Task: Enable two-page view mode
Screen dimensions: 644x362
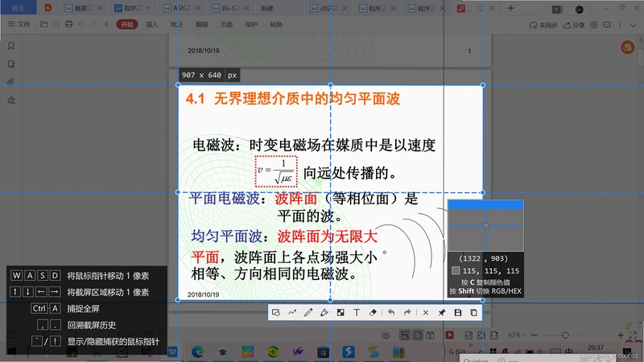Action: [x=431, y=335]
